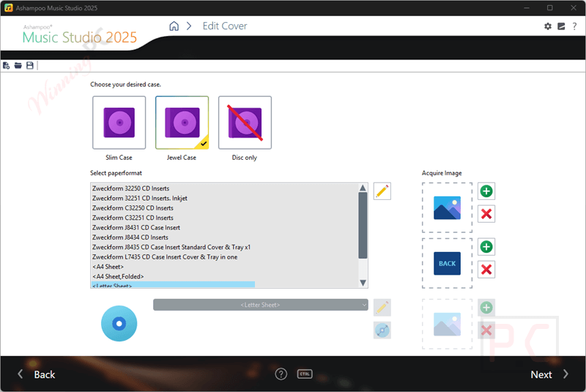Click disabled pencil beside Letter Sheet dropdown
Screen dimensions: 586x392
382,308
